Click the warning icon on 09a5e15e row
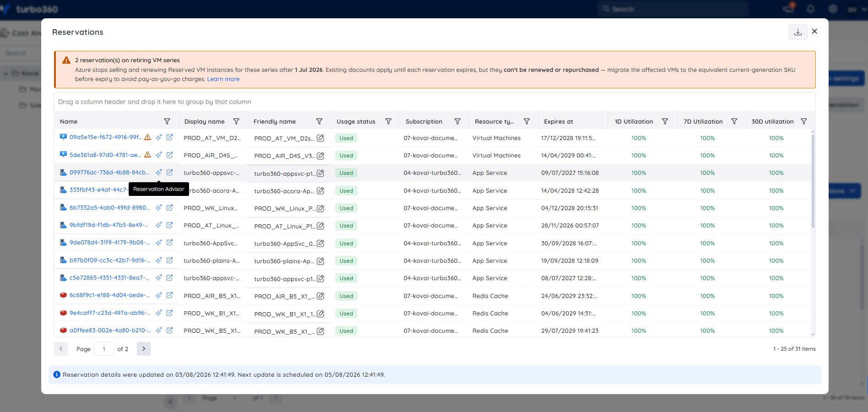 [147, 137]
